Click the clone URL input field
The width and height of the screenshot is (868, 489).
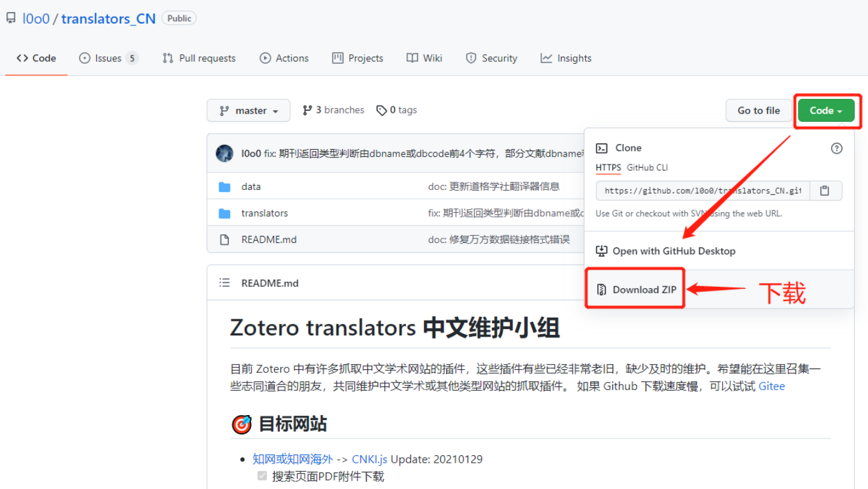pyautogui.click(x=703, y=191)
